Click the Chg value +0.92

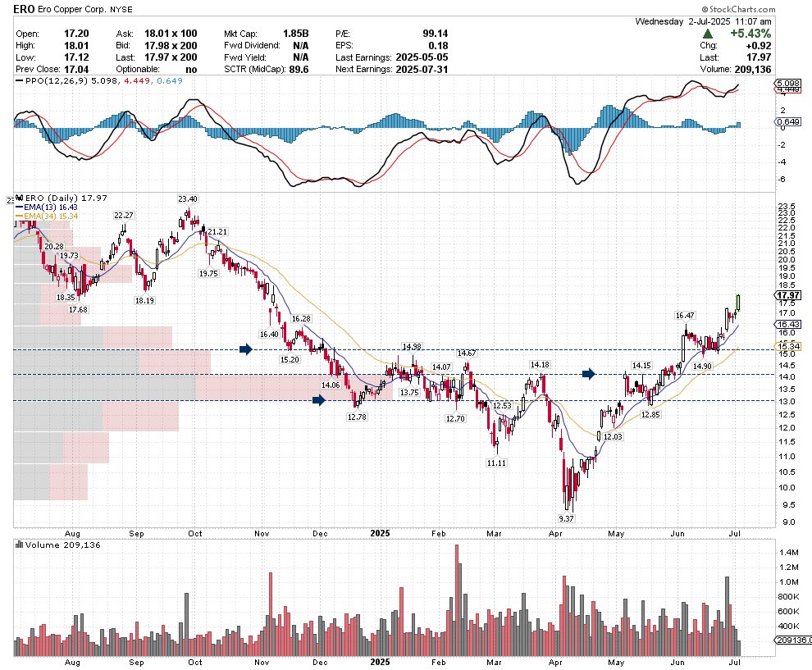point(759,46)
